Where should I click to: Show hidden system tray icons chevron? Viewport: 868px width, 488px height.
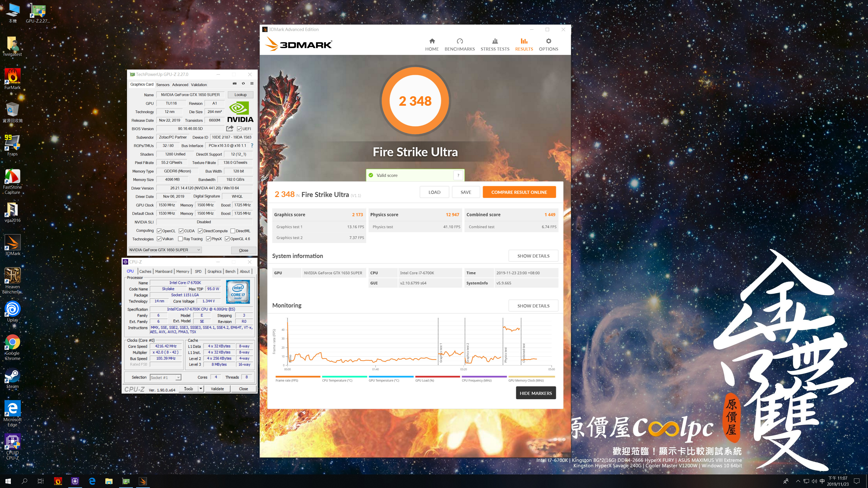(798, 481)
